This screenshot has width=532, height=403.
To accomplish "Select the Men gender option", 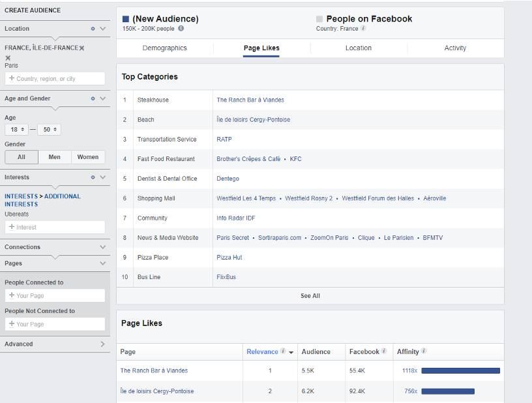I will (x=54, y=157).
